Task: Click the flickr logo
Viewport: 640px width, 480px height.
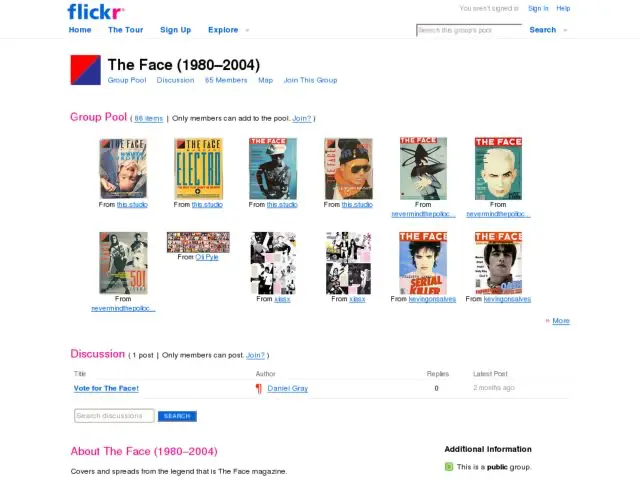Action: 96,12
